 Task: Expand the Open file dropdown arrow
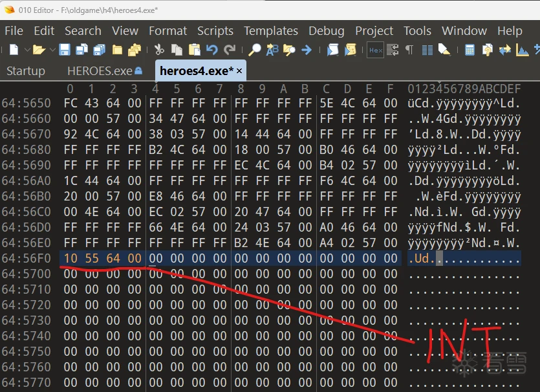(x=52, y=50)
